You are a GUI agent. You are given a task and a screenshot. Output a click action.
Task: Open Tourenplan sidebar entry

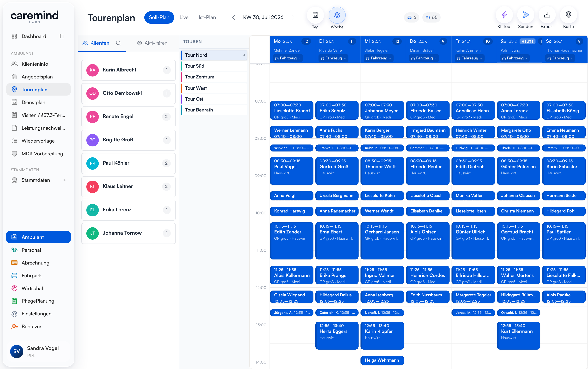[38, 90]
